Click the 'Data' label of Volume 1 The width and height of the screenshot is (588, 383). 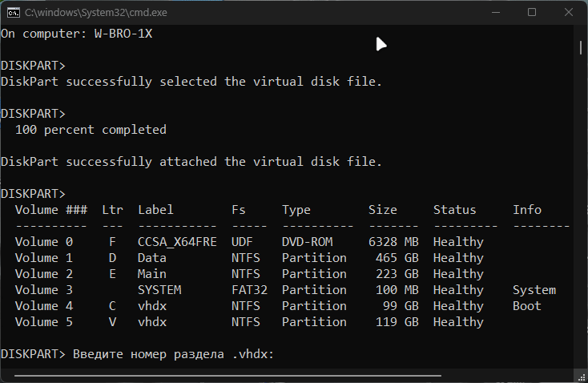(x=152, y=258)
